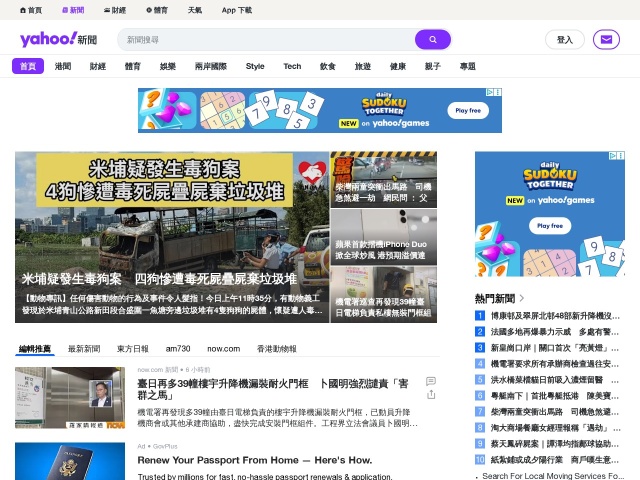This screenshot has height=480, width=640.
Task: Open the Style category
Action: [x=255, y=66]
